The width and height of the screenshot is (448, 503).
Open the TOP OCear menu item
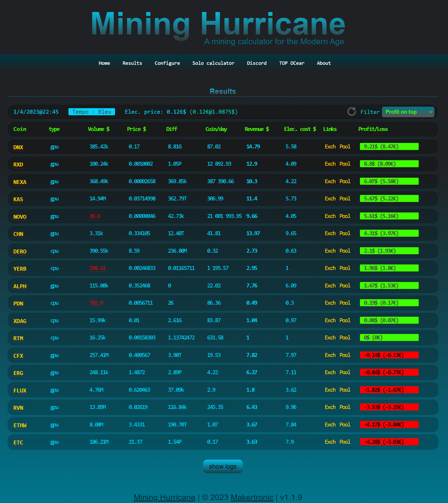[292, 63]
